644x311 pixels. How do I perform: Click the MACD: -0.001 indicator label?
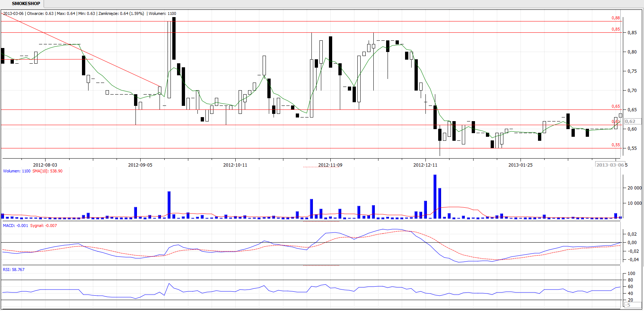tap(15, 226)
